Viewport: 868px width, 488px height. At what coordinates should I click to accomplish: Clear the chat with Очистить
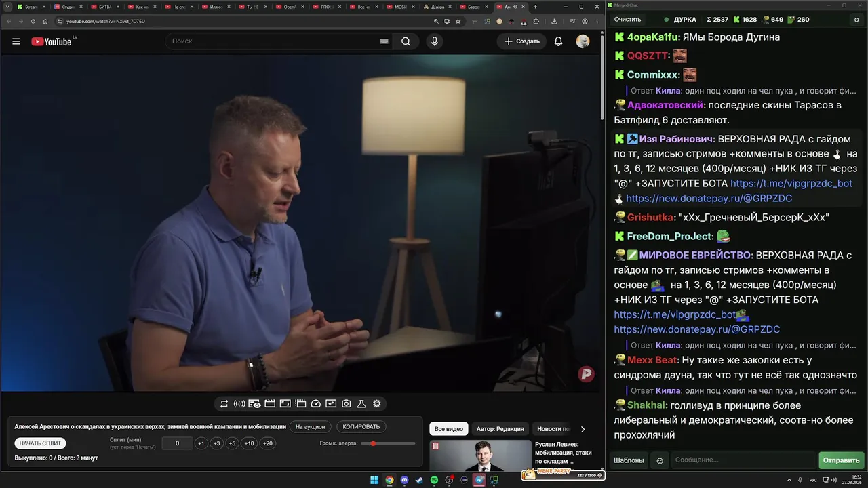(627, 20)
